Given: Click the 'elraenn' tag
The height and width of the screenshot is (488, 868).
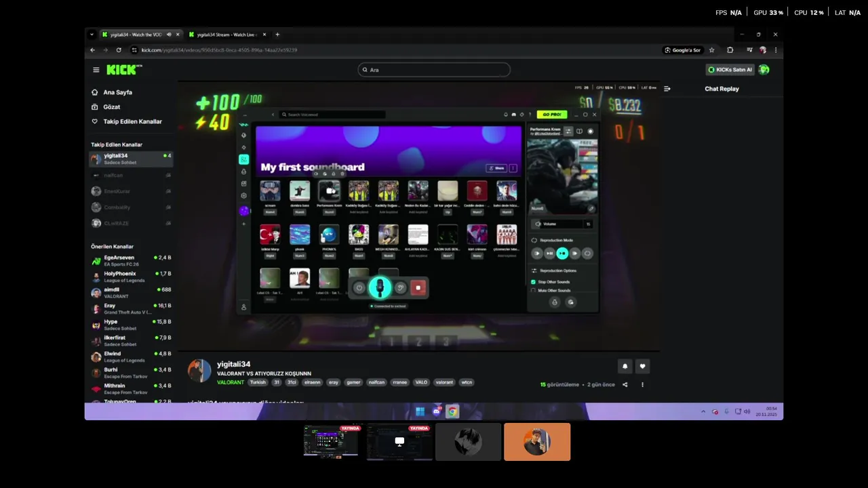Looking at the screenshot, I should pos(312,382).
